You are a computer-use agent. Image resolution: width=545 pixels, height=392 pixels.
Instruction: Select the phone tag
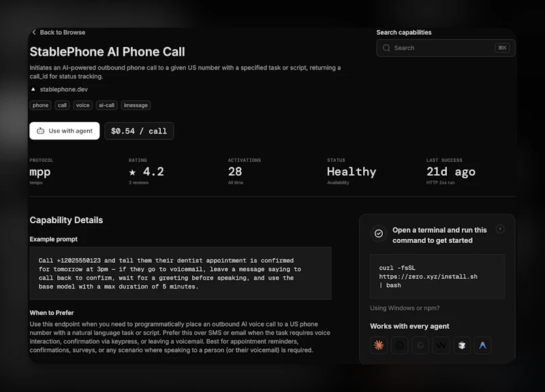click(41, 105)
